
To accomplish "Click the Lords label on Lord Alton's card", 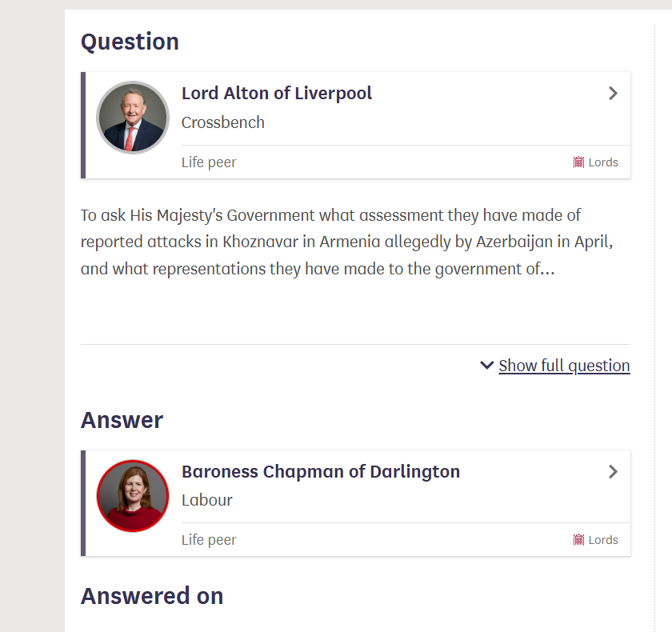I will click(x=603, y=162).
